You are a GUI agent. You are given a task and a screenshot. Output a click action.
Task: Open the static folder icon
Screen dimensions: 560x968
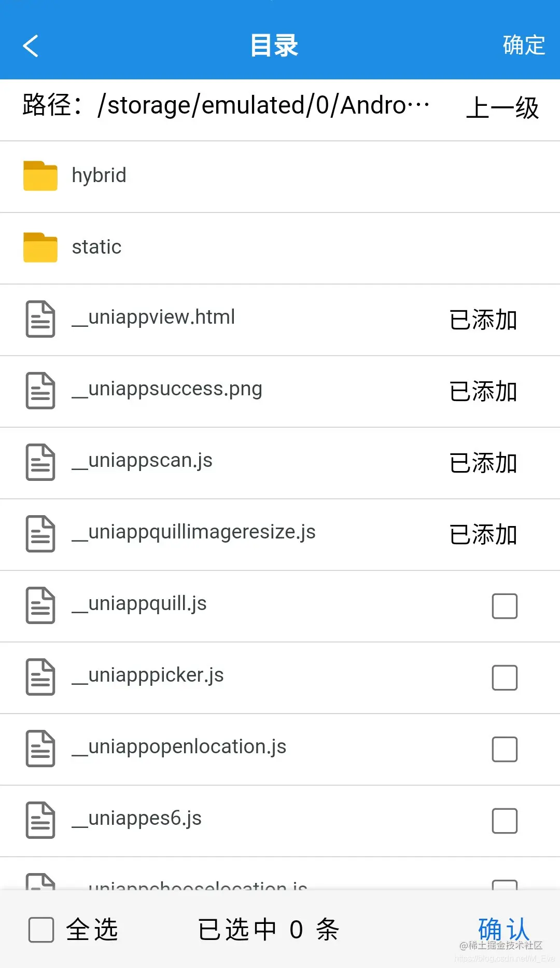(x=40, y=247)
